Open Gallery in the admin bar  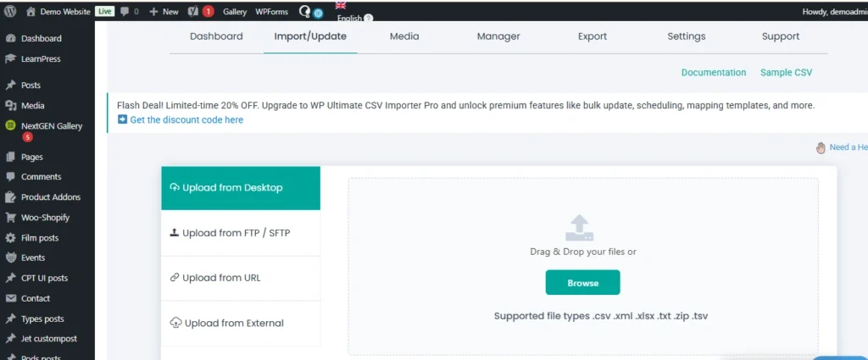pos(235,12)
